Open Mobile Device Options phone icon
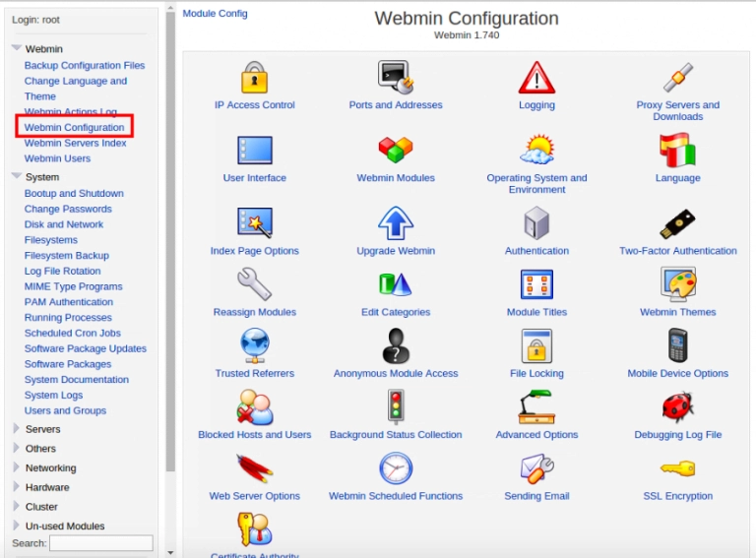The image size is (756, 558). click(677, 345)
